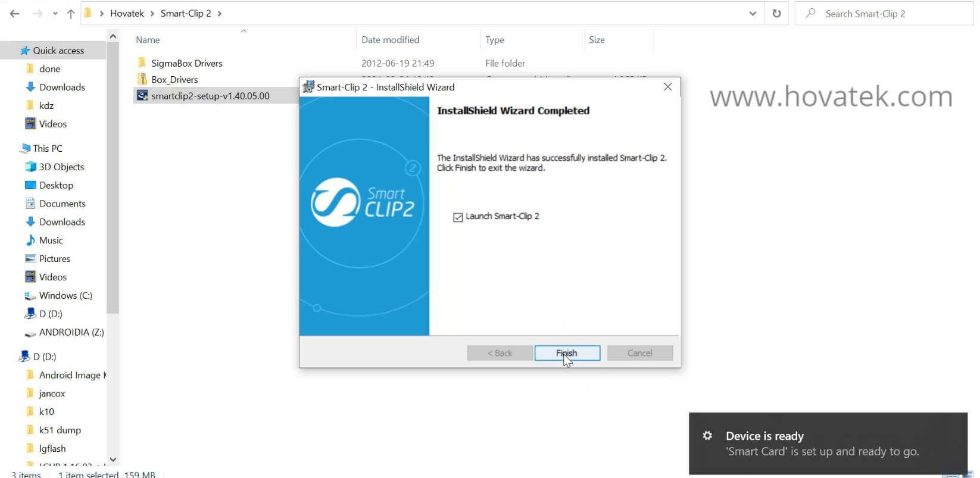The image size is (980, 478).
Task: Click Hovatek in the breadcrumb path
Action: tap(127, 14)
